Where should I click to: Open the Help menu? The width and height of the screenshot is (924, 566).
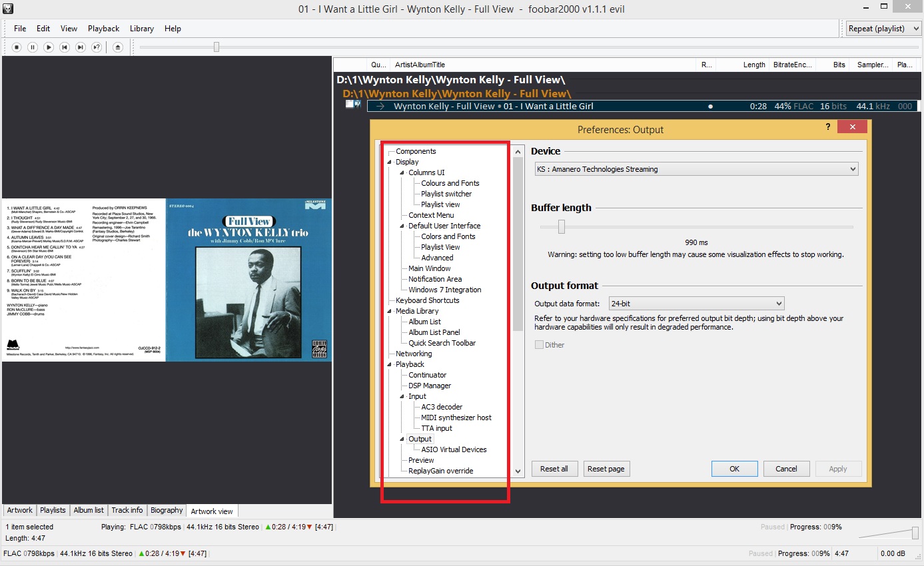(173, 29)
